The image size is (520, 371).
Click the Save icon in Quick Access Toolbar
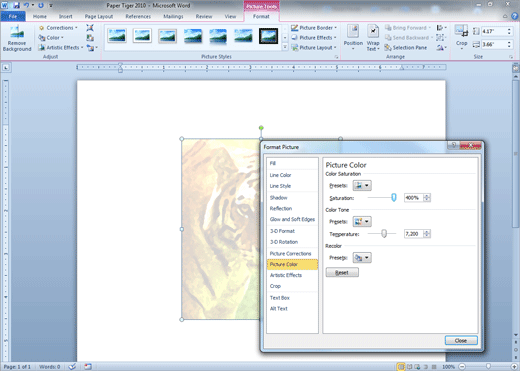(x=16, y=5)
